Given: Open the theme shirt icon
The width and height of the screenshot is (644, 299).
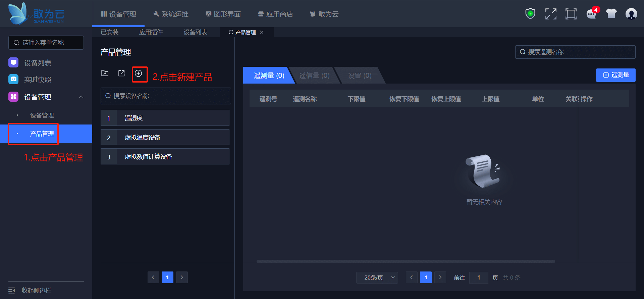Looking at the screenshot, I should pos(611,14).
